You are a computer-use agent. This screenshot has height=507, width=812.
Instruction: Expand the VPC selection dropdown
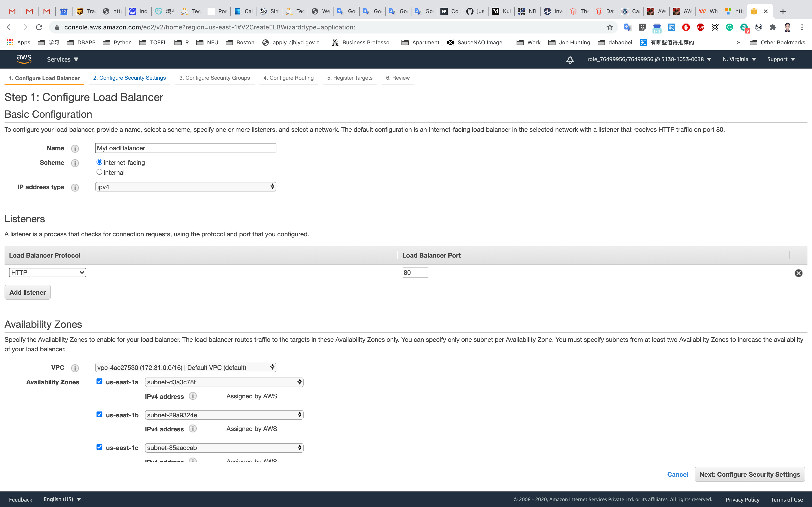point(185,368)
